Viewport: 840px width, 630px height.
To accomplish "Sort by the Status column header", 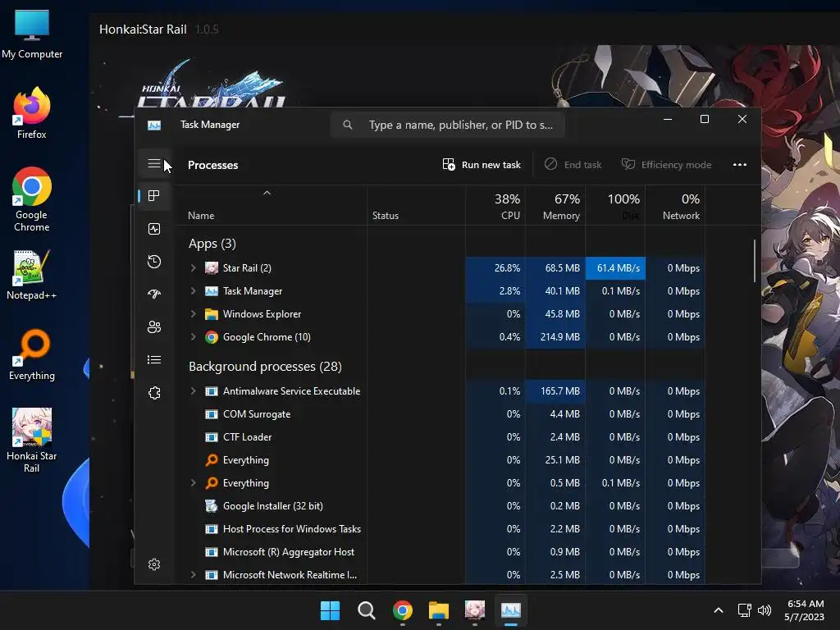I will [x=416, y=206].
